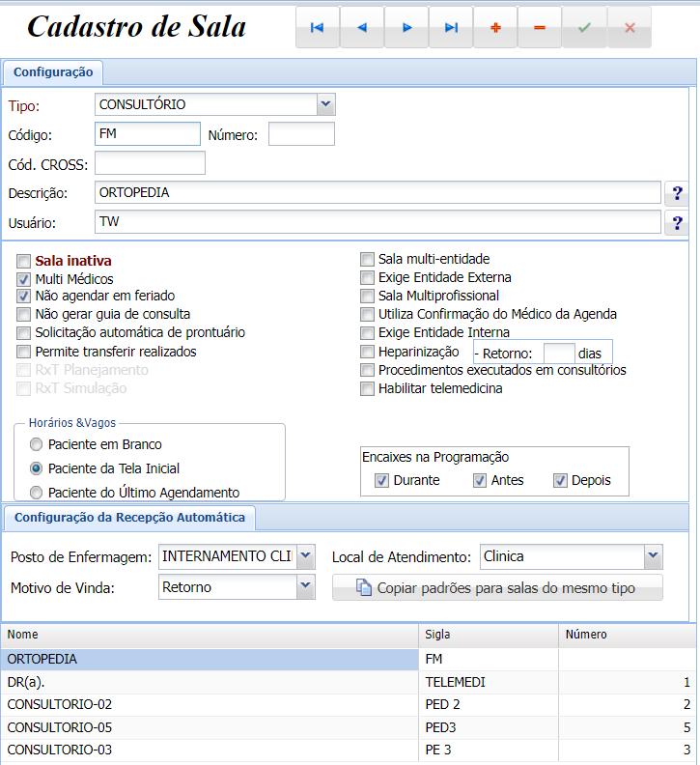This screenshot has width=700, height=765.
Task: Add a new room record
Action: click(495, 28)
